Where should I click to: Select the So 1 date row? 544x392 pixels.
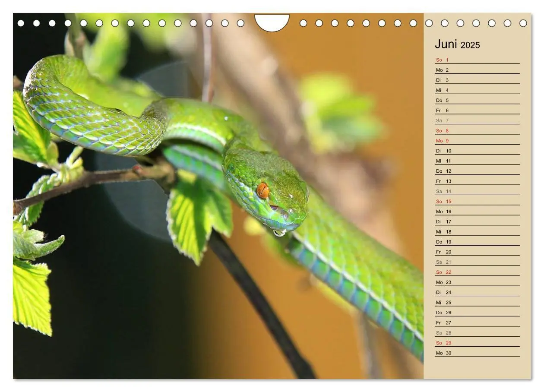[477, 60]
